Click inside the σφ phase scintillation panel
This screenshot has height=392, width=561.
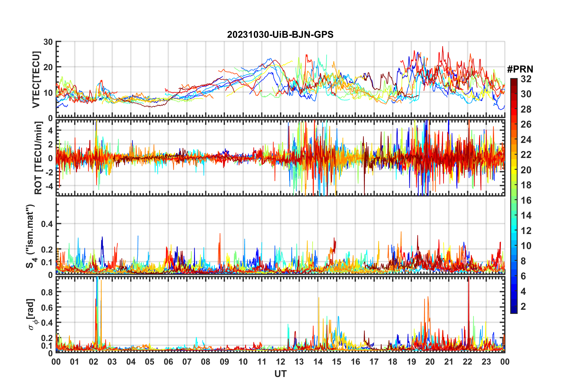(280, 314)
